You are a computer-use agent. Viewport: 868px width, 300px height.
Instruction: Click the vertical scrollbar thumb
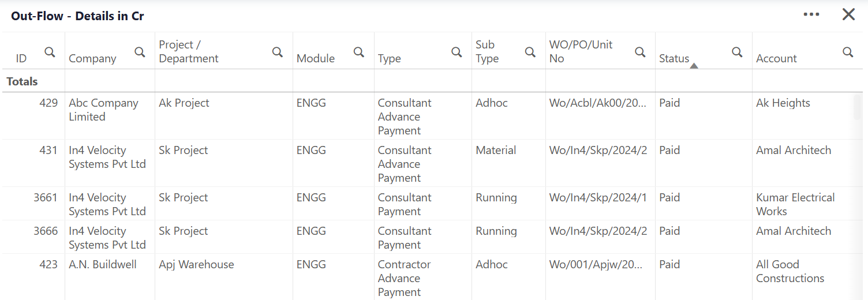(x=857, y=107)
